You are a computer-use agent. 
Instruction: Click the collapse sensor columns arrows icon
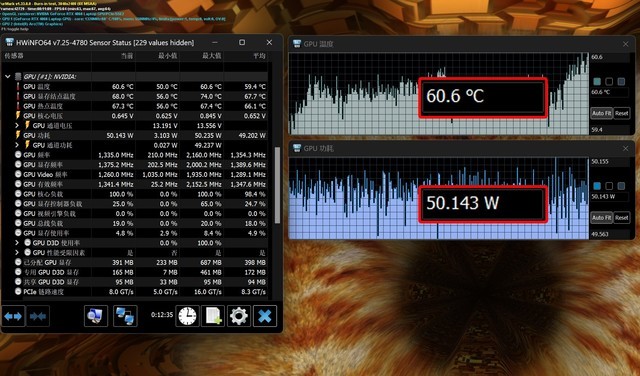tap(38, 316)
